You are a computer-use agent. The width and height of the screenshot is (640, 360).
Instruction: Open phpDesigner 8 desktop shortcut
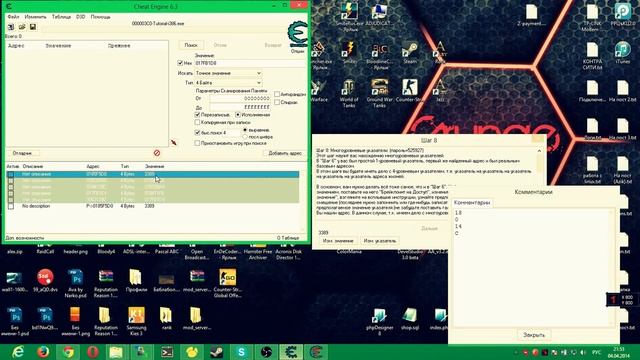pos(379,321)
